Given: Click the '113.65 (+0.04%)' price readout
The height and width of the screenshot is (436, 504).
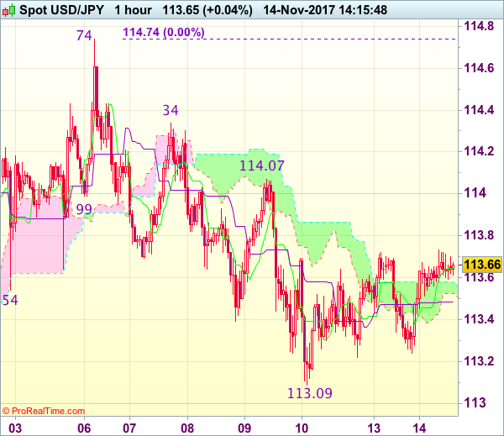Looking at the screenshot, I should [x=207, y=10].
